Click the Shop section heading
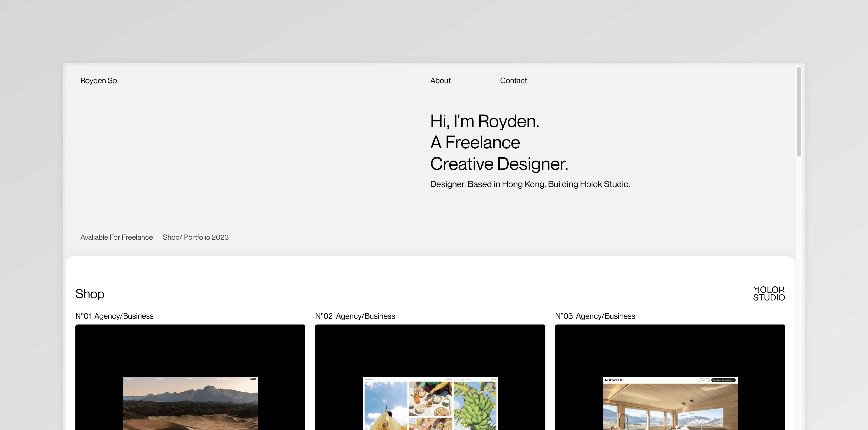 pos(90,294)
